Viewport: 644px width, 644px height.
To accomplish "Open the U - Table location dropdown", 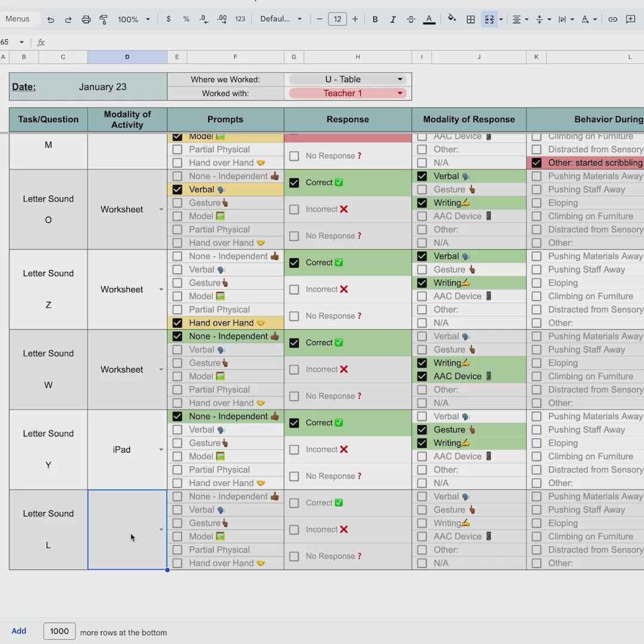I will 400,79.
